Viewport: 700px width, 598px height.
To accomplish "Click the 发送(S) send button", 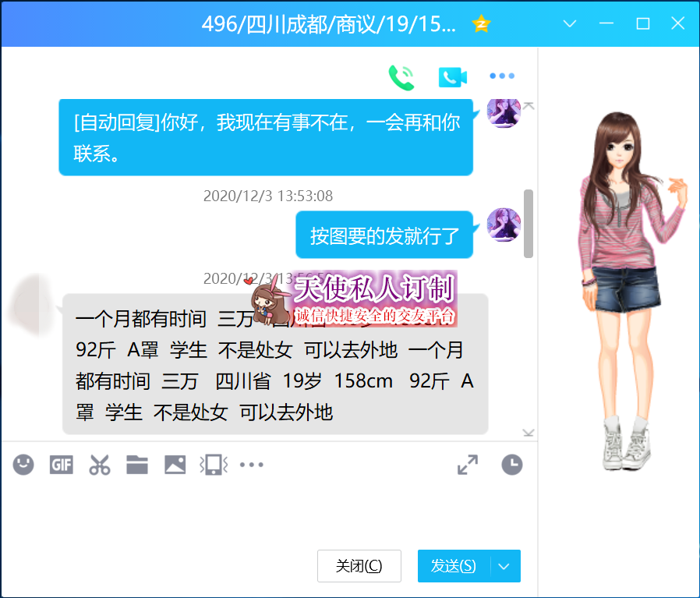I will point(456,566).
